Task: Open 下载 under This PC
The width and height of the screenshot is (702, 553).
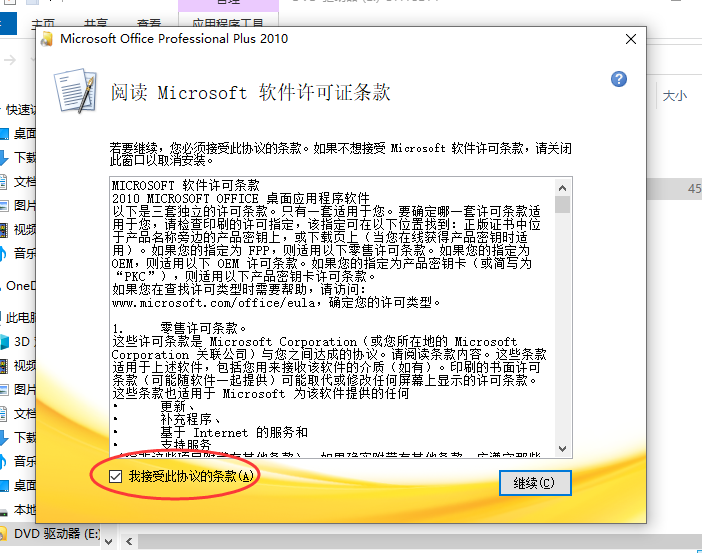Action: point(18,437)
